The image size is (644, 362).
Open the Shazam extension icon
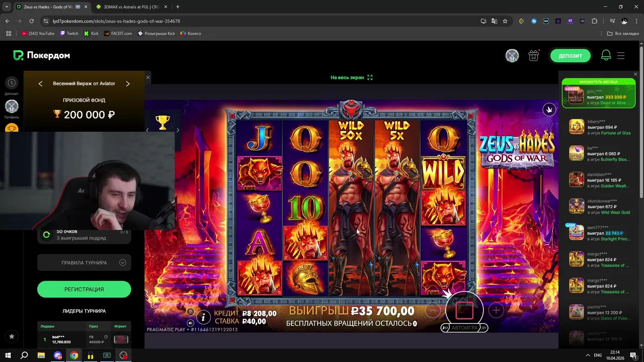coord(534,21)
